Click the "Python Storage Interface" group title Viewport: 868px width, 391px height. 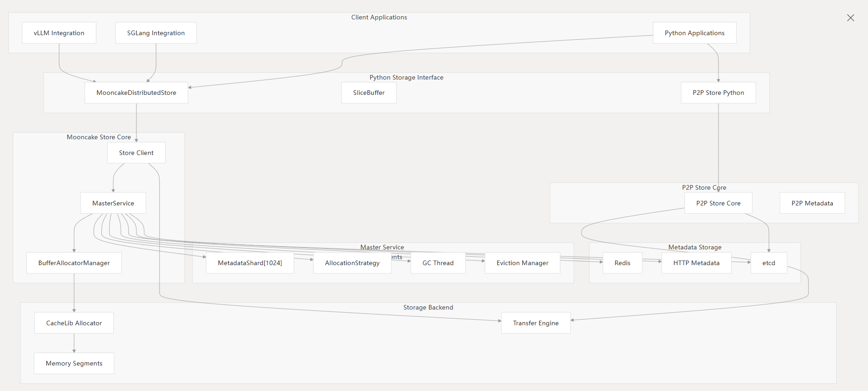click(x=406, y=77)
